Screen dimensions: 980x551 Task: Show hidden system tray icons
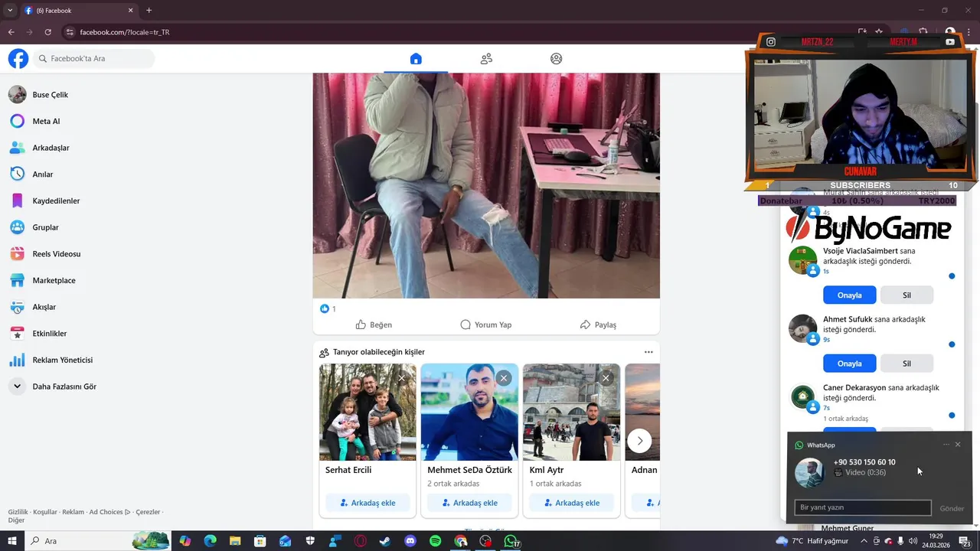pyautogui.click(x=864, y=541)
